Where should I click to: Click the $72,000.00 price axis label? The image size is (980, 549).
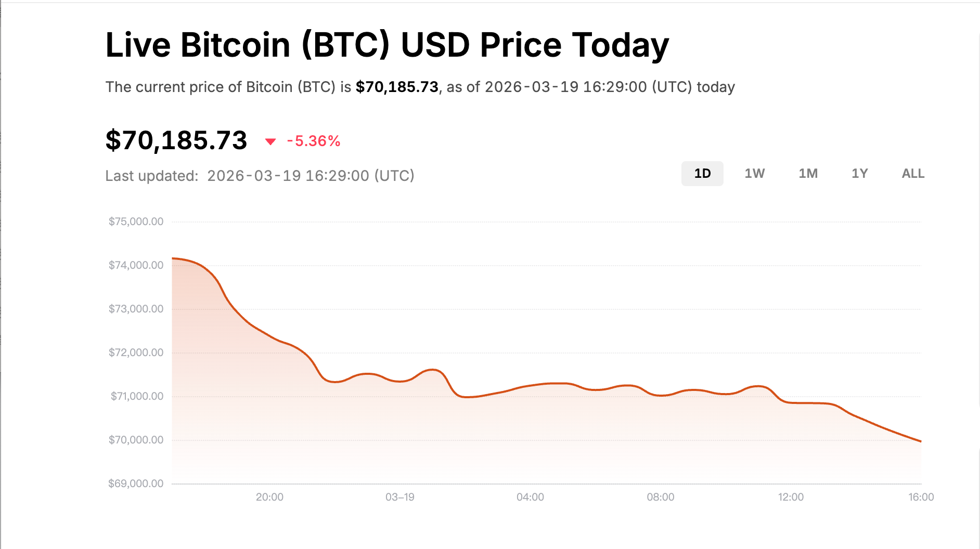[x=136, y=352]
